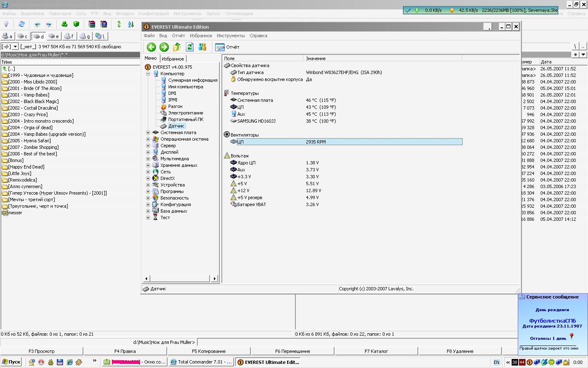This screenshot has height=368, width=588.
Task: Switch to Total Commander 7.01 taskbar button
Action: tap(202, 362)
